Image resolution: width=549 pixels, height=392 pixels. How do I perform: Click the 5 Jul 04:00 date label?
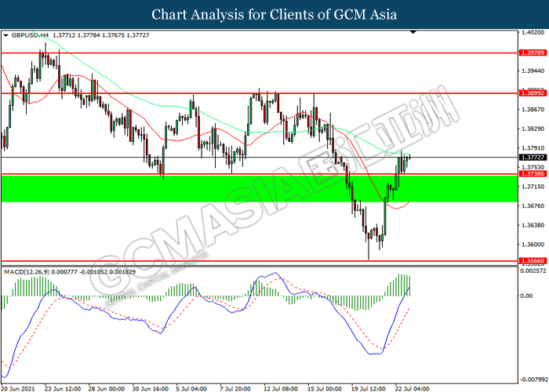pyautogui.click(x=191, y=389)
